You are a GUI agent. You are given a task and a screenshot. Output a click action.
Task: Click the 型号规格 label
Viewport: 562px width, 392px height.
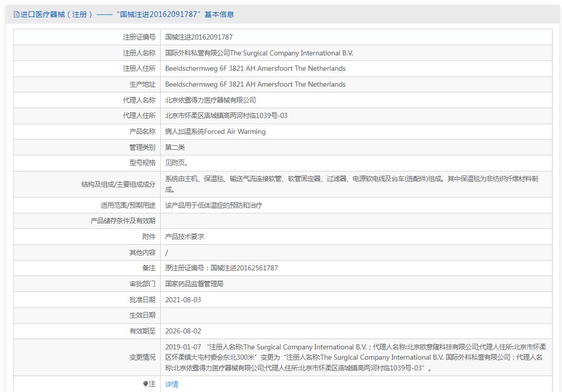coord(142,163)
